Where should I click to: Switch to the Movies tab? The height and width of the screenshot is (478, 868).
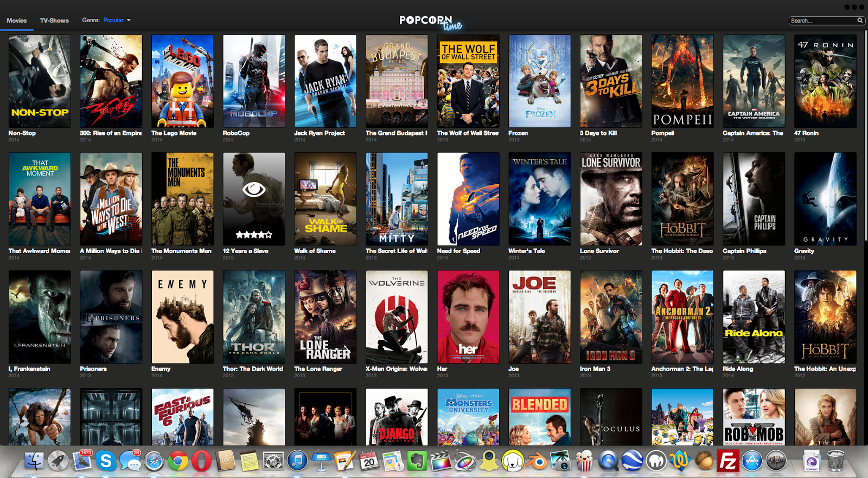tap(17, 21)
